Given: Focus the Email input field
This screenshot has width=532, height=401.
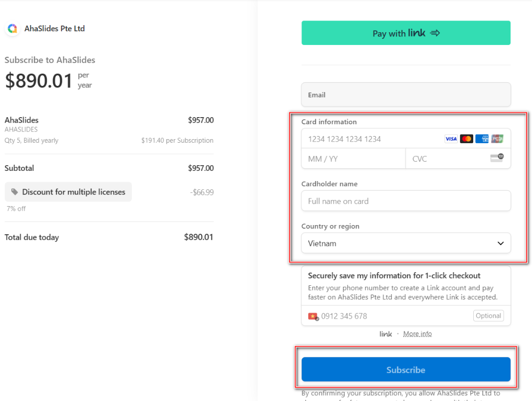Looking at the screenshot, I should point(406,95).
